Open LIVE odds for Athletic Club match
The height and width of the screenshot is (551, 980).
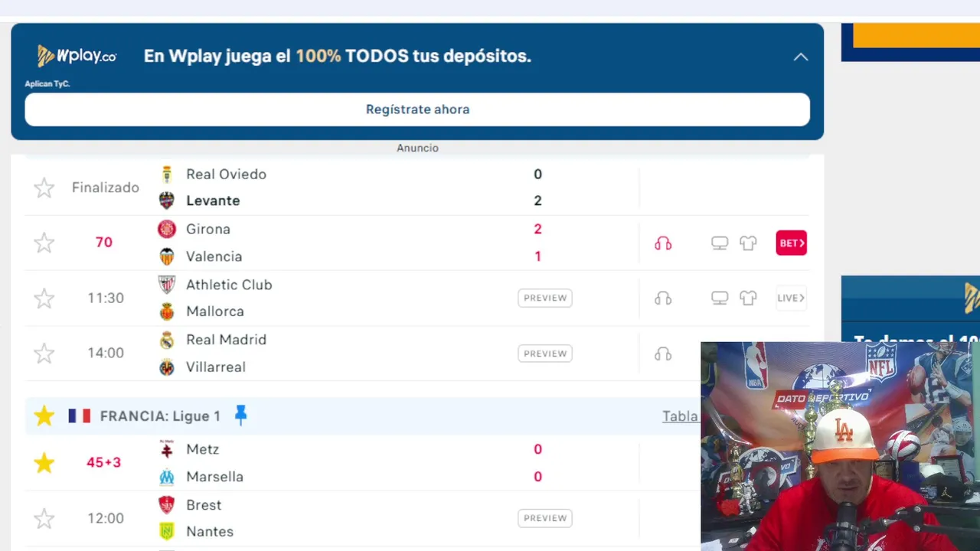pos(791,298)
